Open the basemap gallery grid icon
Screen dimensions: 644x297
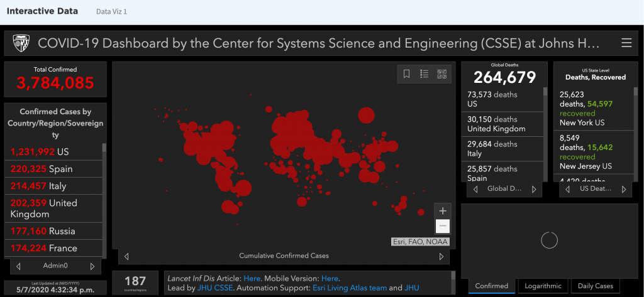[442, 74]
